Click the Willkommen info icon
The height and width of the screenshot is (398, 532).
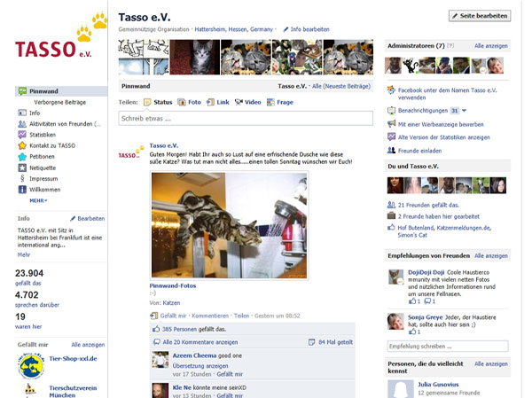coord(22,190)
